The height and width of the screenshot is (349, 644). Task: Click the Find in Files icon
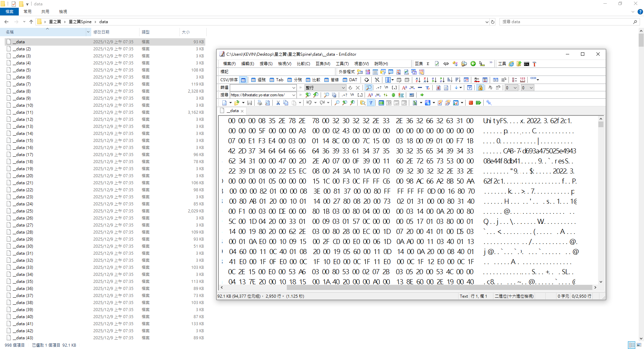pos(363,103)
